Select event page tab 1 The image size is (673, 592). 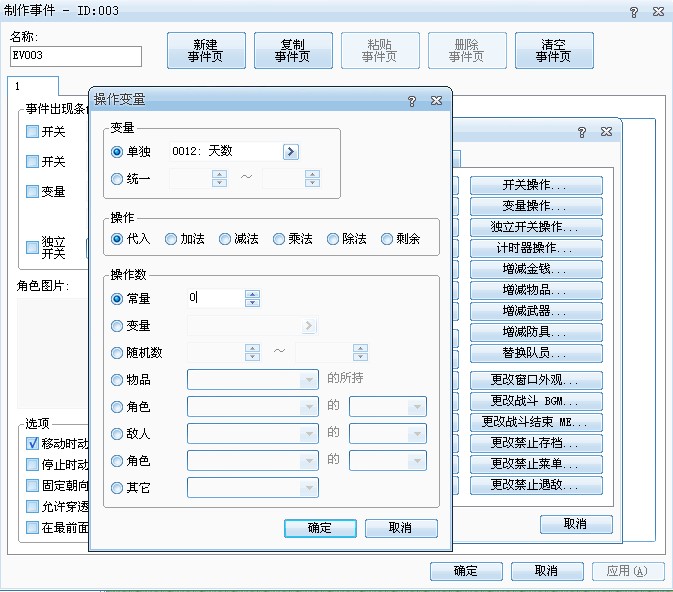(33, 86)
